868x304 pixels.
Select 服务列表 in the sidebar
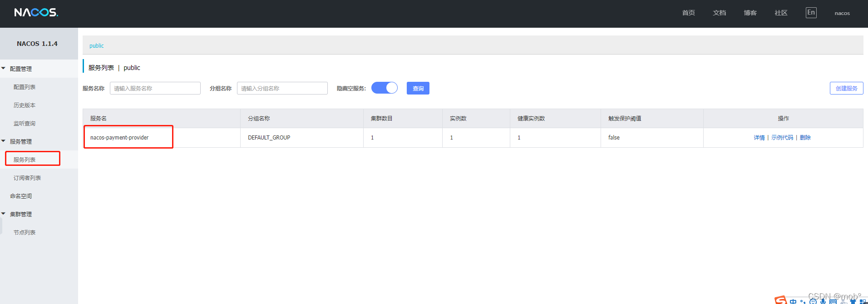25,159
